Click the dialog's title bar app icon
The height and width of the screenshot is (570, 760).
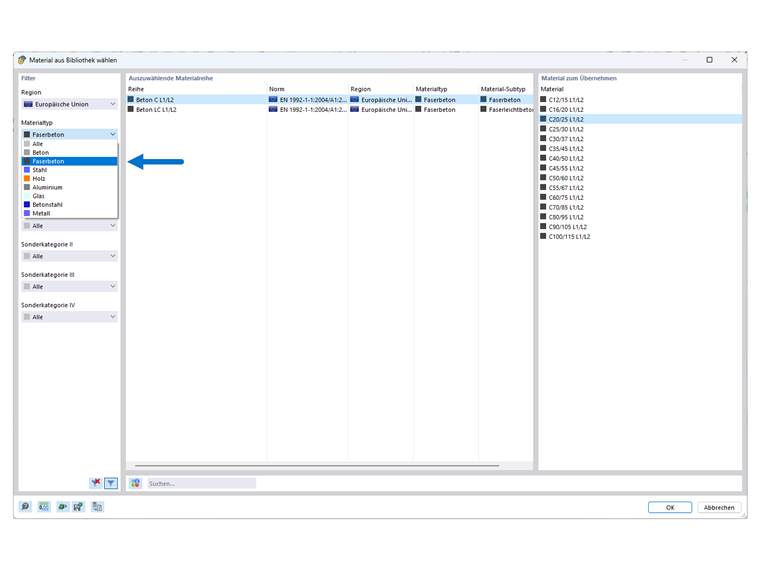click(22, 60)
